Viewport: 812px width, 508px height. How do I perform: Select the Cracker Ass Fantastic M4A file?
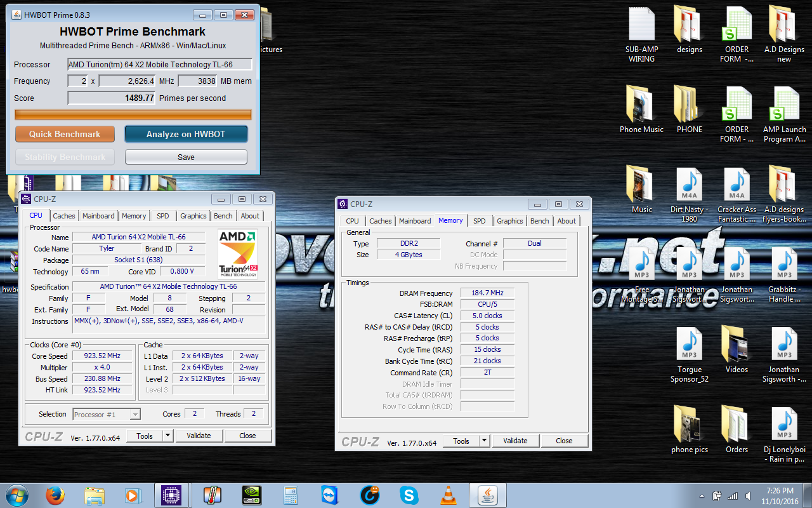[737, 196]
